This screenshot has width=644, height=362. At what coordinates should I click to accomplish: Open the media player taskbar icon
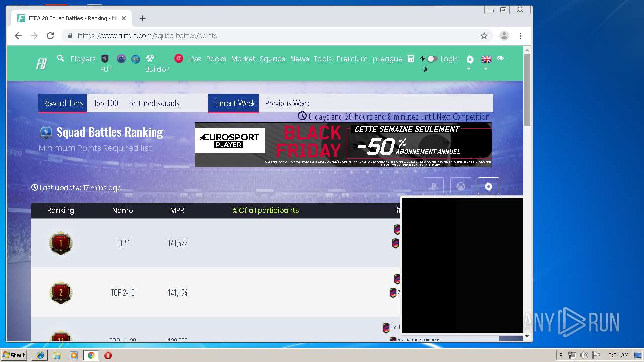[74, 355]
